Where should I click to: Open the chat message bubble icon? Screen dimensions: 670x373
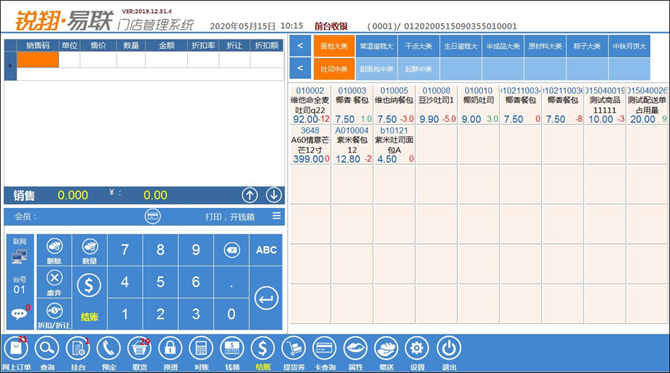click(x=19, y=314)
